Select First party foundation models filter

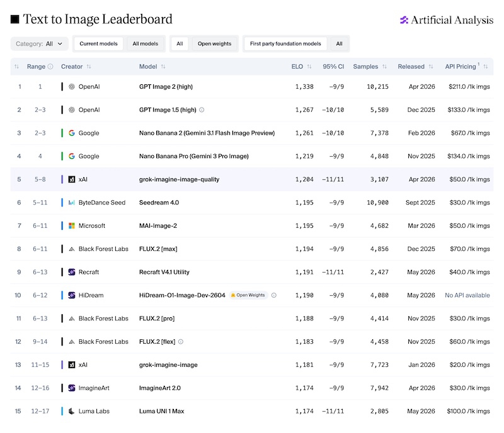coord(285,43)
